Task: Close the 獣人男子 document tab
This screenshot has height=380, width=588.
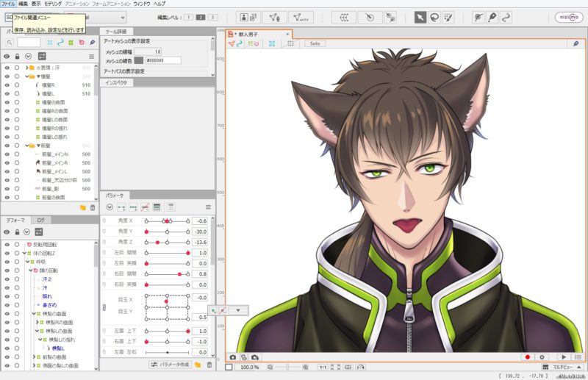Action: click(287, 34)
